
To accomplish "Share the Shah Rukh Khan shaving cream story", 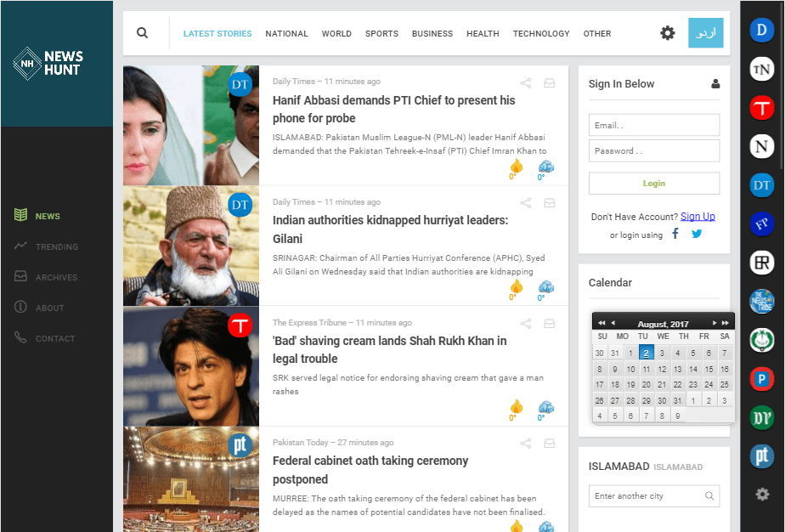I will 526,324.
